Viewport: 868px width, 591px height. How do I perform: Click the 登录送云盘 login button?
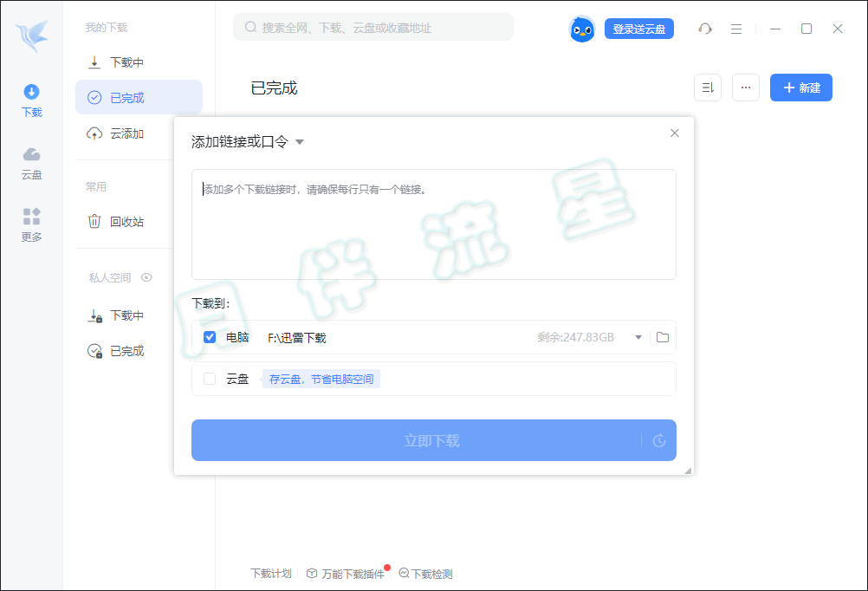coord(639,29)
